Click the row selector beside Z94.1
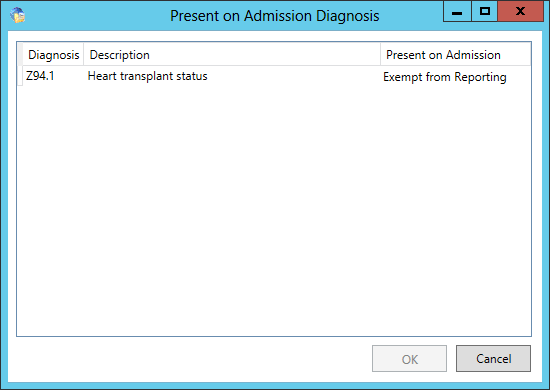Screen dimensions: 550x390 [20, 76]
